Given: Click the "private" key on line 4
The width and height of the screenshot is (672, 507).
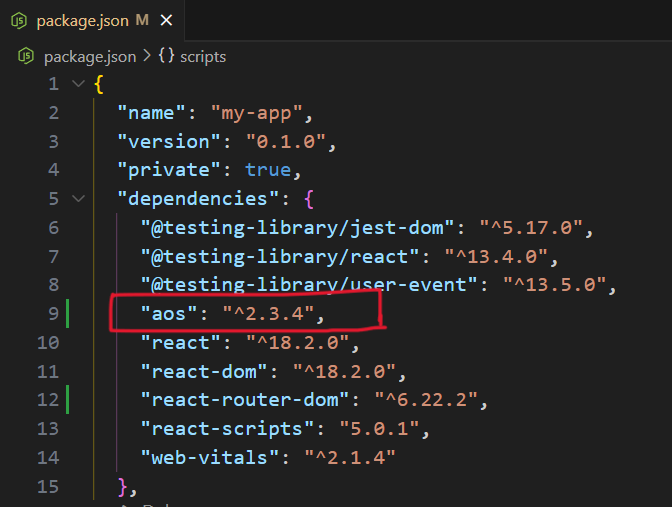Looking at the screenshot, I should pyautogui.click(x=169, y=171).
